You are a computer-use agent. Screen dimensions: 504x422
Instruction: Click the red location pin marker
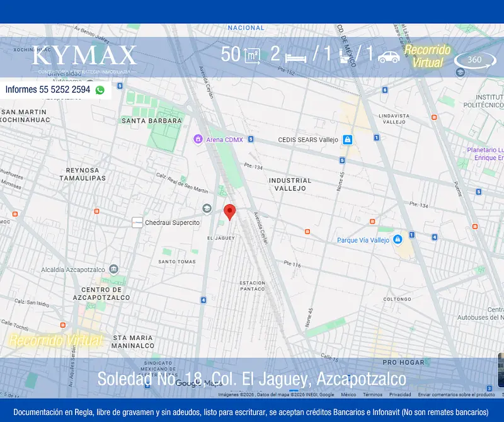(229, 212)
